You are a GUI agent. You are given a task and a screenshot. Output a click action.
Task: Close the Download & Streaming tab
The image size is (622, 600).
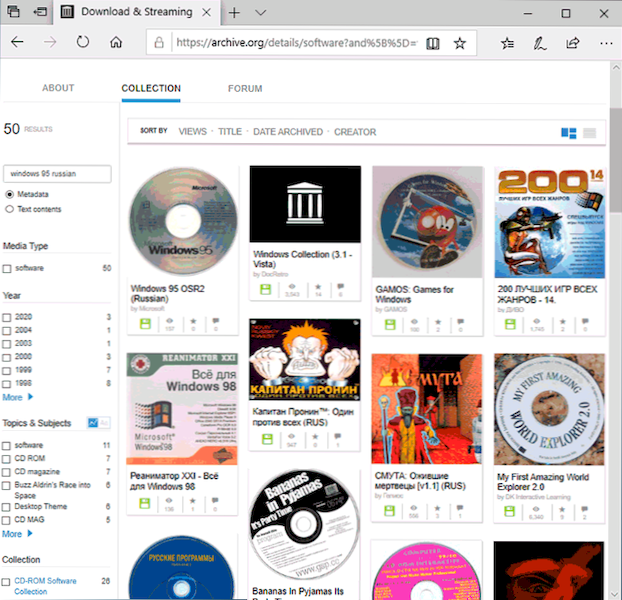[x=206, y=13]
